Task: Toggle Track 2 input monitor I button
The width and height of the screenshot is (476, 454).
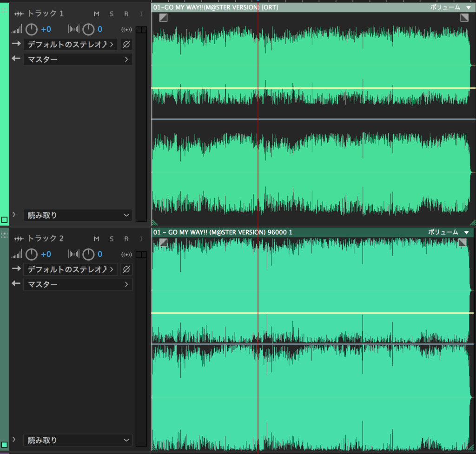Action: [x=141, y=239]
